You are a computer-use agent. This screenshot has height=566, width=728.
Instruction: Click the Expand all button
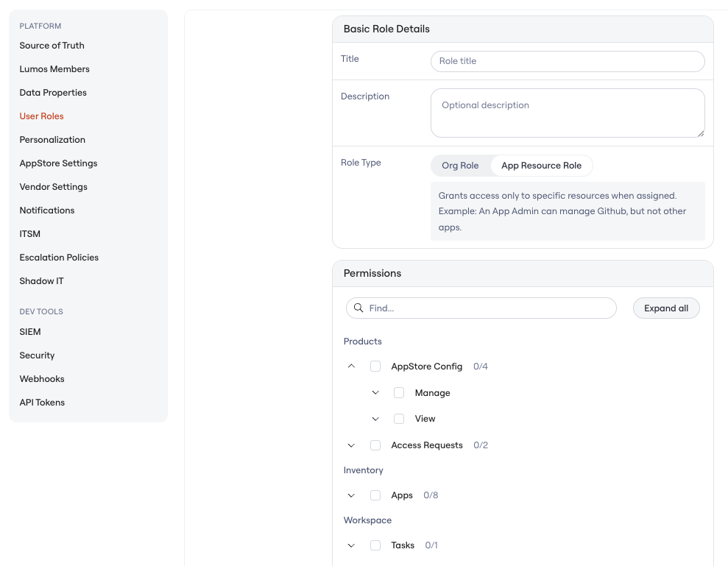(666, 308)
